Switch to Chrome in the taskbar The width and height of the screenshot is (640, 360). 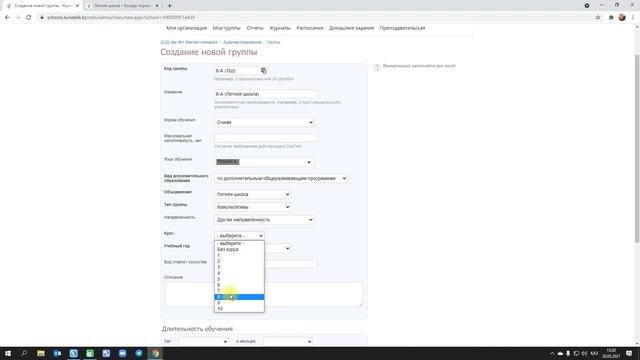point(155,353)
